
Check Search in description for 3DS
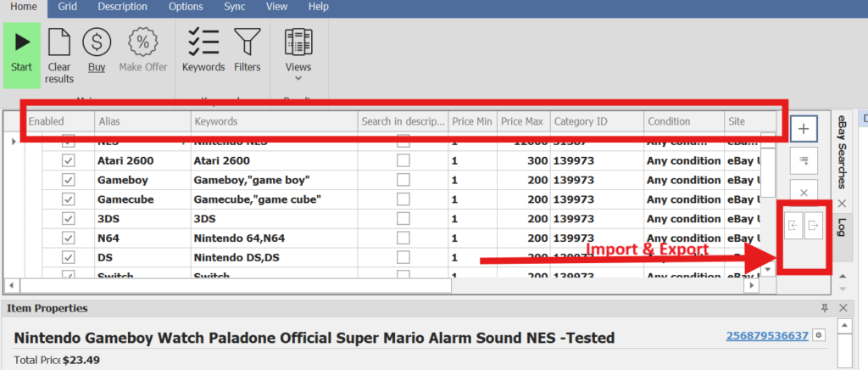pos(403,219)
